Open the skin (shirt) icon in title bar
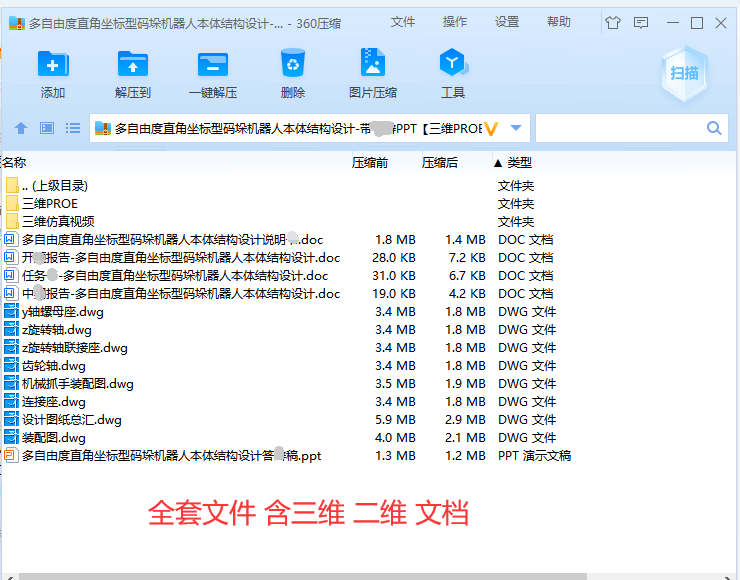 (613, 22)
